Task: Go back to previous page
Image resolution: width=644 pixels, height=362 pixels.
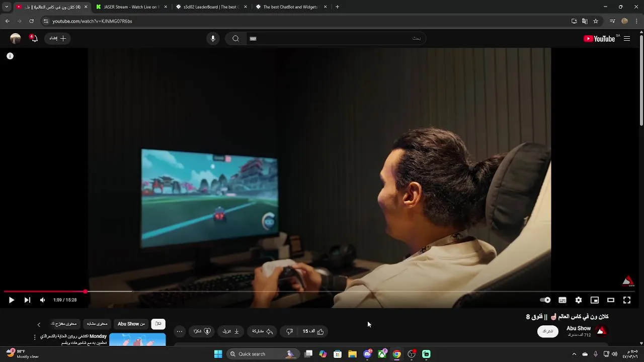Action: click(x=7, y=21)
